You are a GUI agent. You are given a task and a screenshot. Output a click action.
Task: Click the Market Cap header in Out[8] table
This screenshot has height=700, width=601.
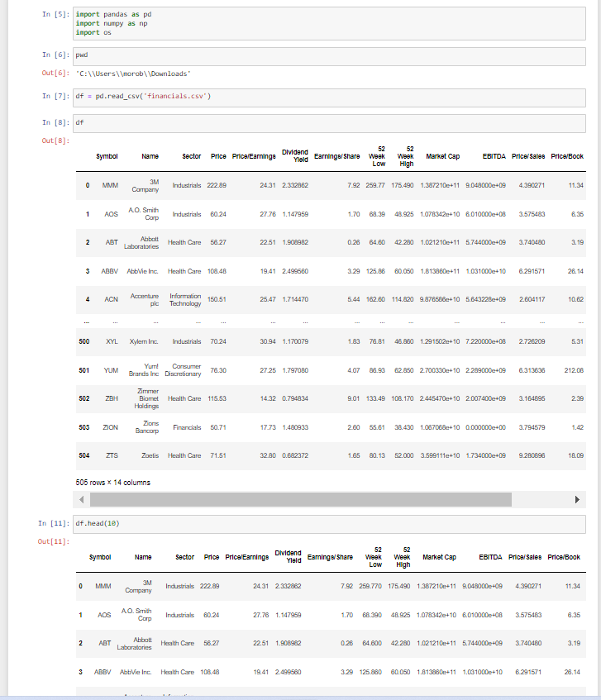[x=442, y=156]
